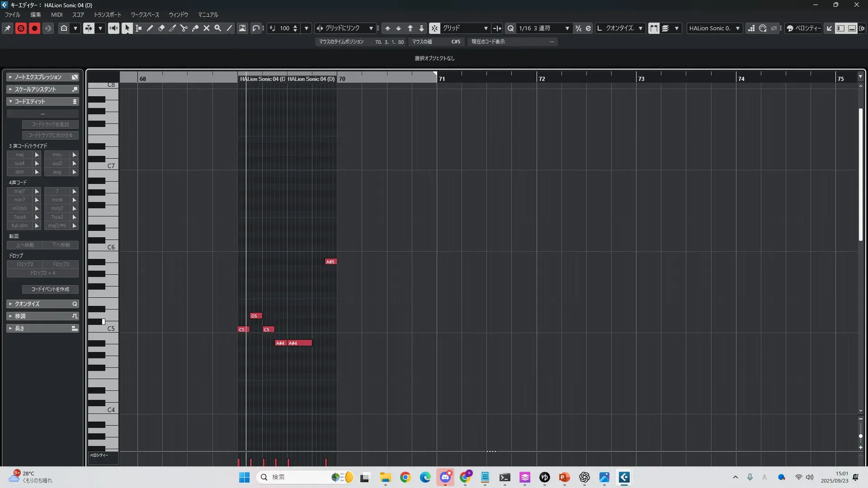Open the トランスポート menu
Image resolution: width=868 pixels, height=488 pixels.
coord(108,14)
